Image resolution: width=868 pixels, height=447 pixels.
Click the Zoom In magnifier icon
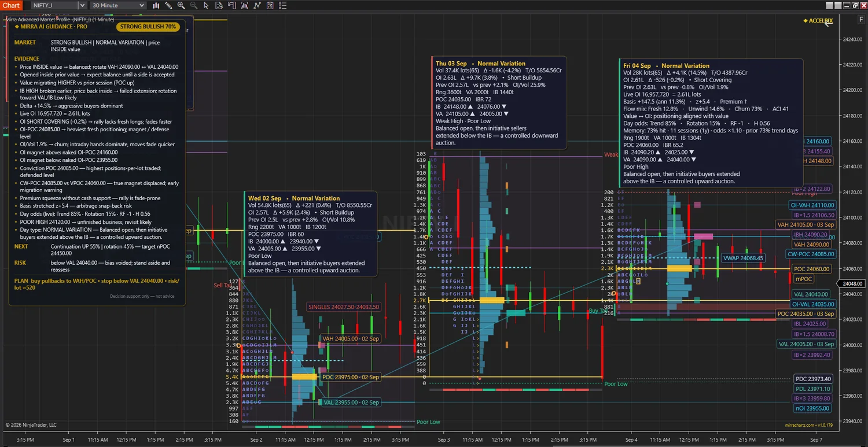[181, 5]
